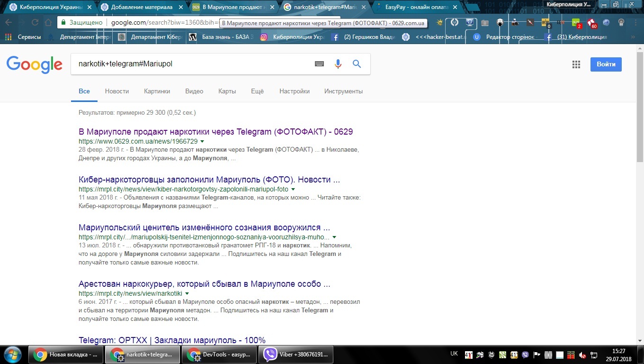Click the Войти sign-in button
This screenshot has height=364, width=644.
click(x=606, y=64)
